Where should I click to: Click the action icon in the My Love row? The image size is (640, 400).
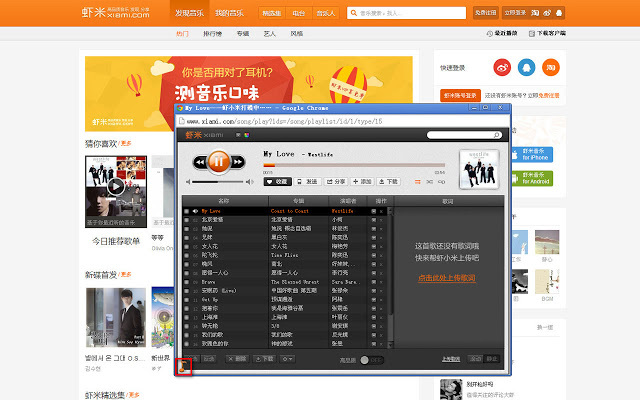(x=373, y=211)
